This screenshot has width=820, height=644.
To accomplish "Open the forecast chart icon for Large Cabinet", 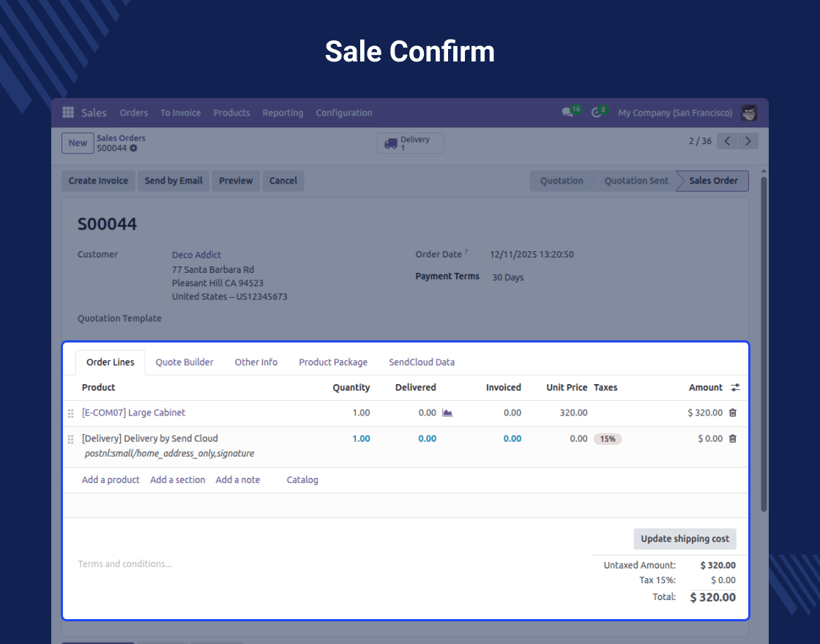I will [x=447, y=413].
